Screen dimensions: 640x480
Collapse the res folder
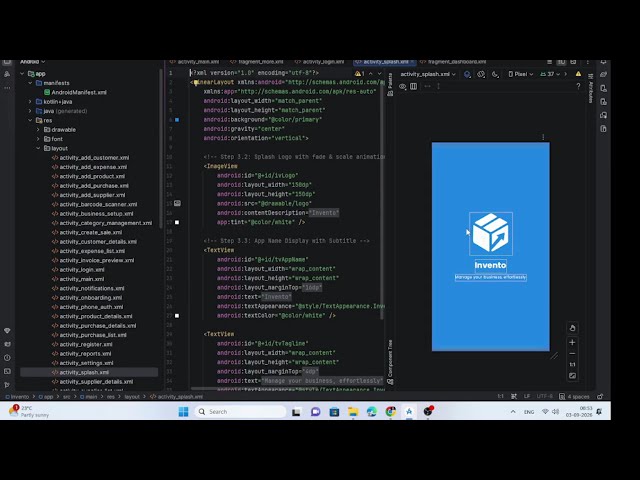point(30,120)
